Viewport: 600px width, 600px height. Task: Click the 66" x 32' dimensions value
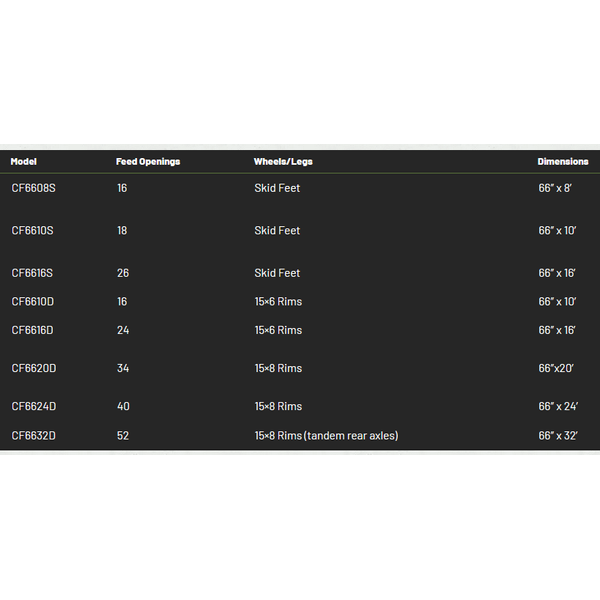click(558, 435)
